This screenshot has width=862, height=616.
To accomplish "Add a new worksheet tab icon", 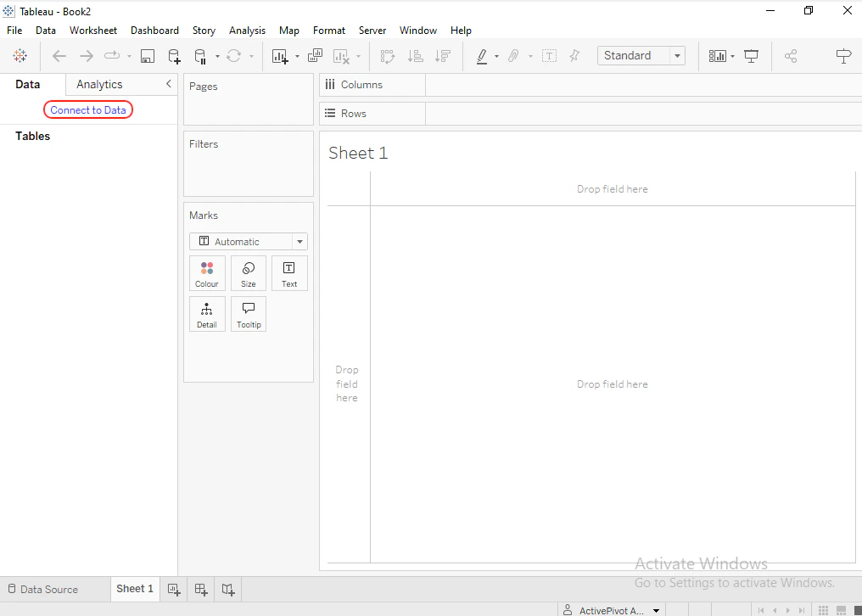I will (x=174, y=590).
